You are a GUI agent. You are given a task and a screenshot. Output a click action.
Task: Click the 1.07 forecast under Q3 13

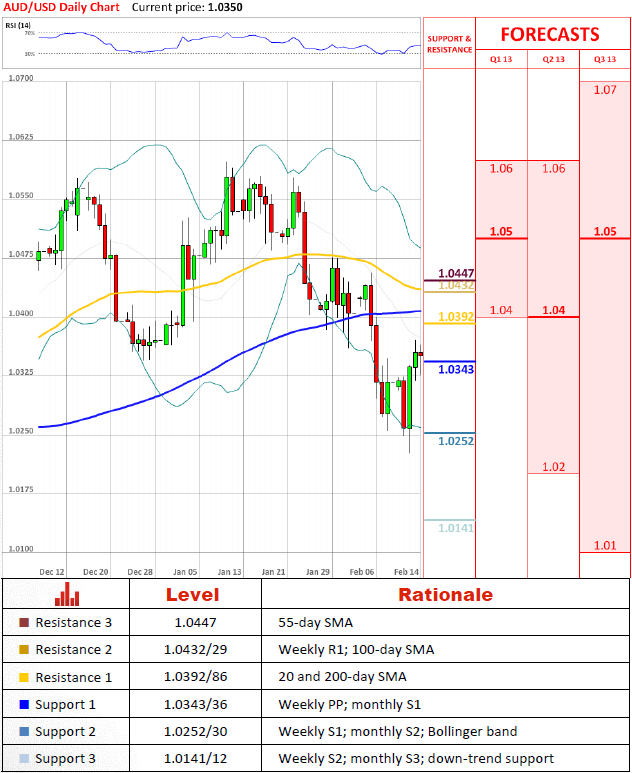(x=605, y=90)
